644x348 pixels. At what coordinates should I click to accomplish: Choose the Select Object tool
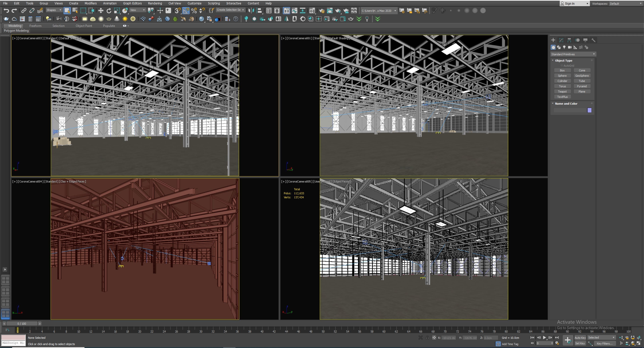coord(67,11)
